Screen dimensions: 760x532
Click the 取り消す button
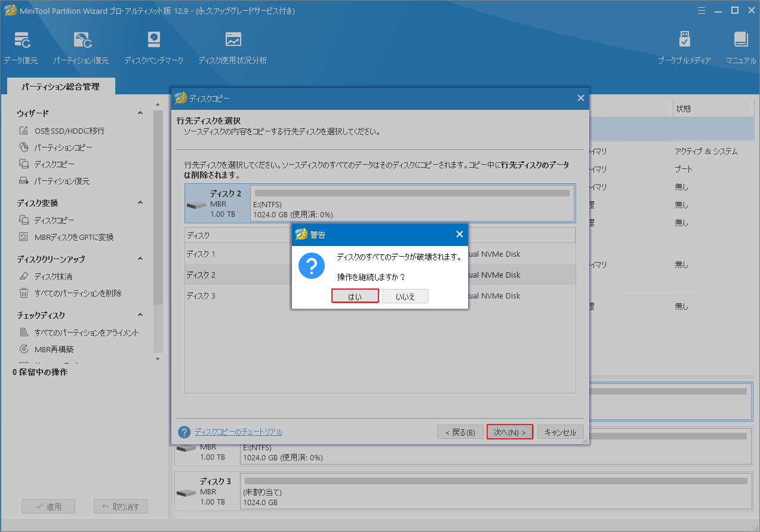pos(121,506)
